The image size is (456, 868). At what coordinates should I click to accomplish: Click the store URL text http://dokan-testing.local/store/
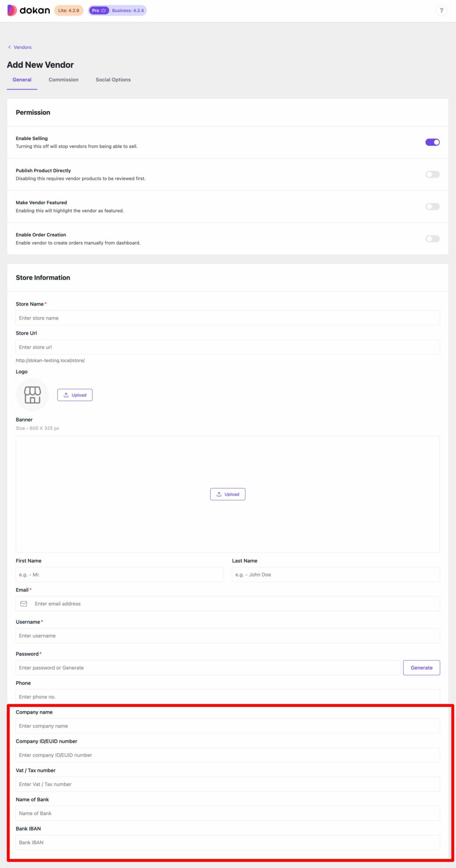coord(50,360)
